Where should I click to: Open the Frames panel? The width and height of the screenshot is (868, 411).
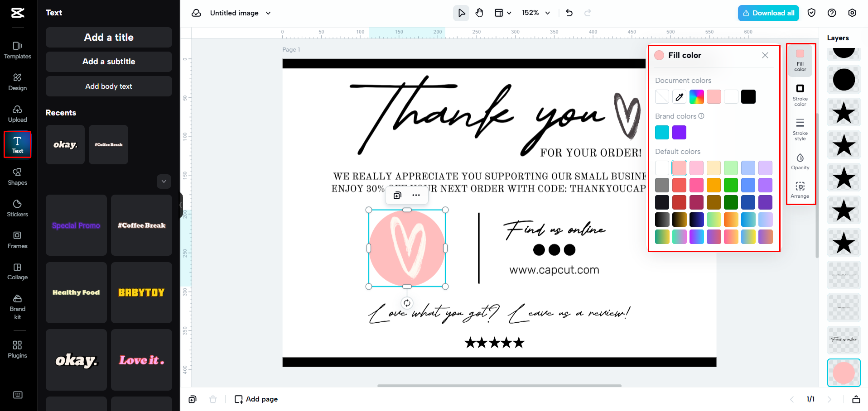(18, 240)
